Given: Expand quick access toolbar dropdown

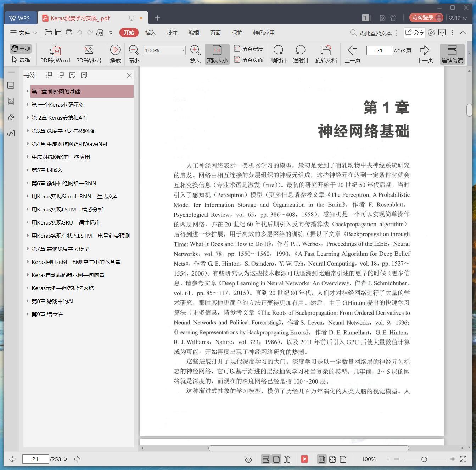Looking at the screenshot, I should pos(111,33).
